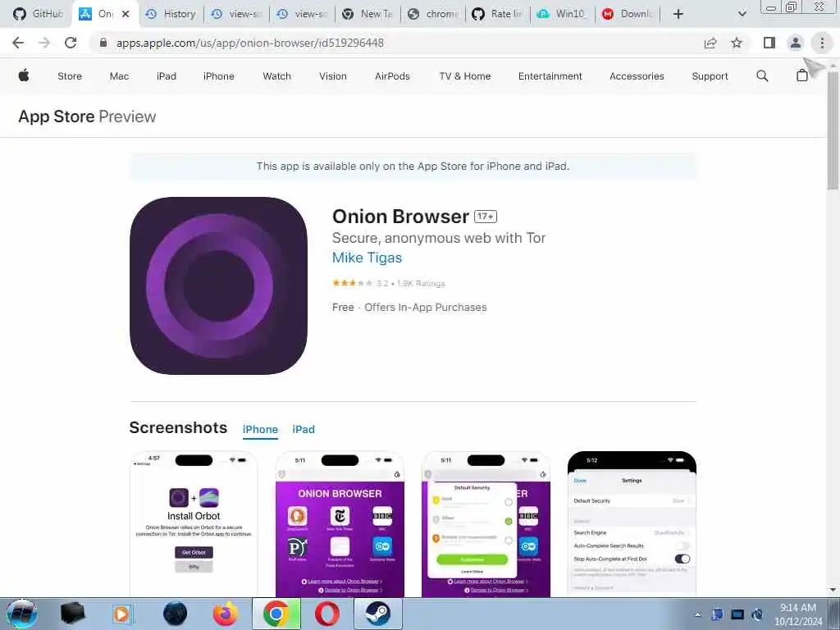
Task: Click the taskbar clock 9:14 AM
Action: point(797,608)
